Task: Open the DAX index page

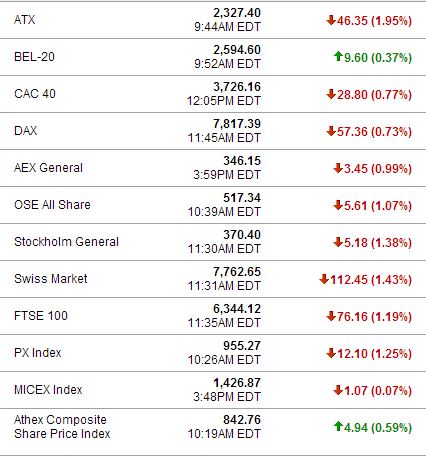Action: [x=25, y=131]
